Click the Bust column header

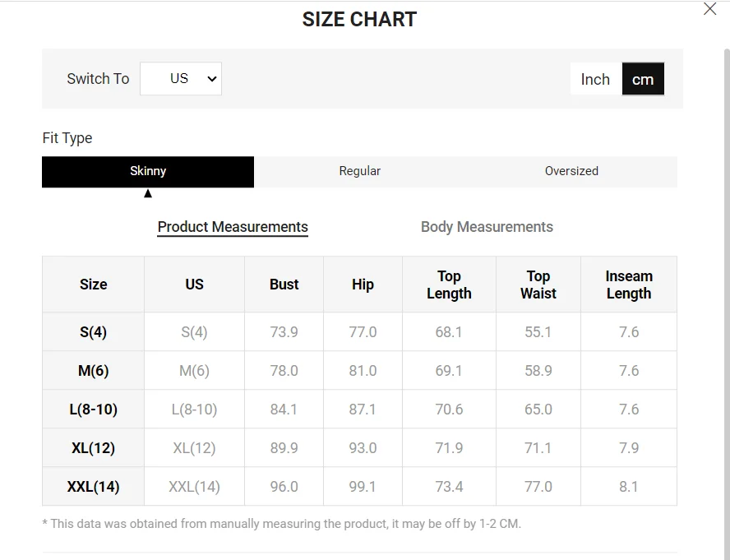pos(284,285)
